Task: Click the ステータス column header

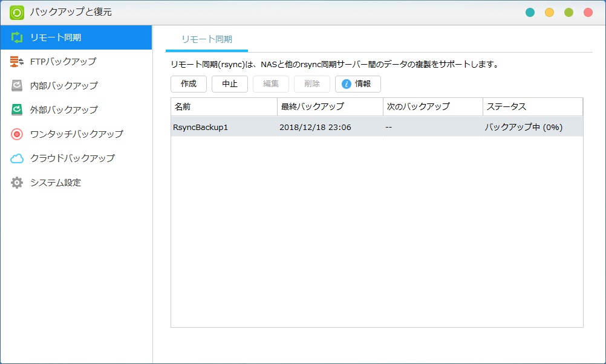Action: pyautogui.click(x=532, y=107)
